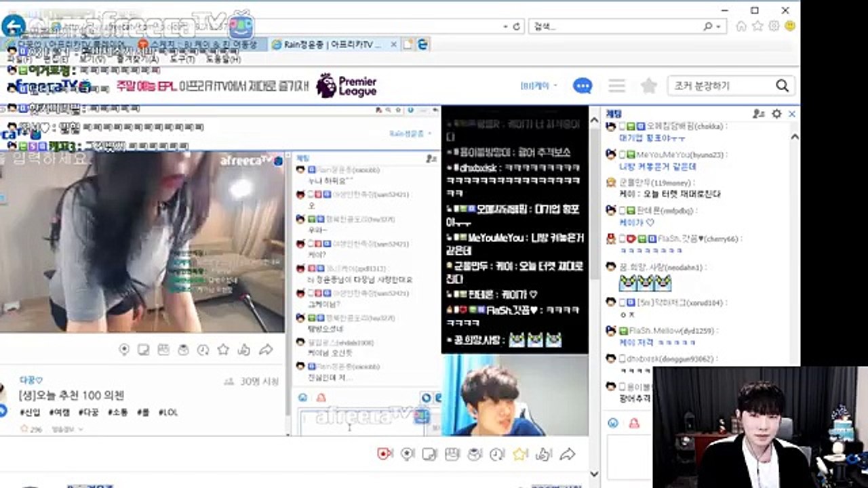
Task: Click the 30명 시청 viewer count text
Action: [259, 382]
